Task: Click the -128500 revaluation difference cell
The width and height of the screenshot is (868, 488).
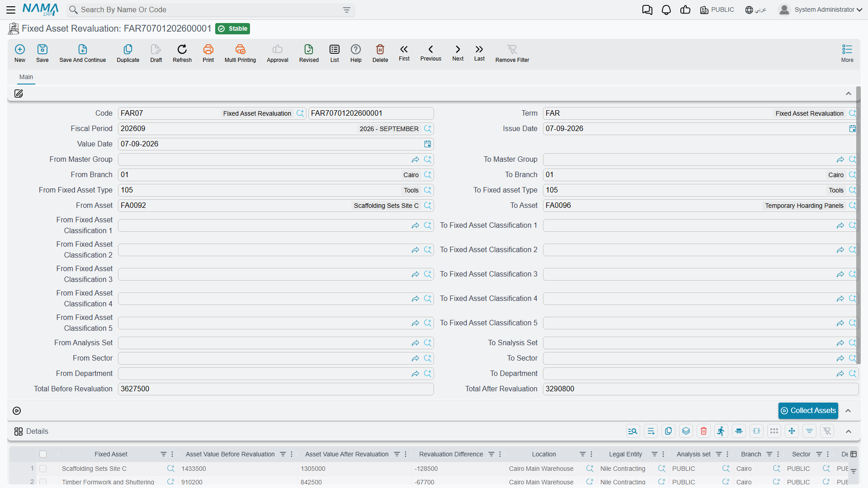Action: tap(459, 469)
